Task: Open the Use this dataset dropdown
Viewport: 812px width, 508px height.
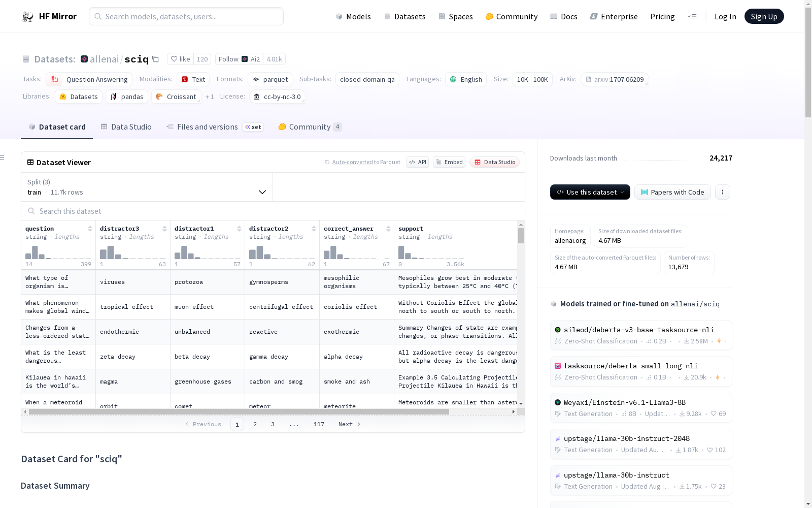Action: point(590,192)
